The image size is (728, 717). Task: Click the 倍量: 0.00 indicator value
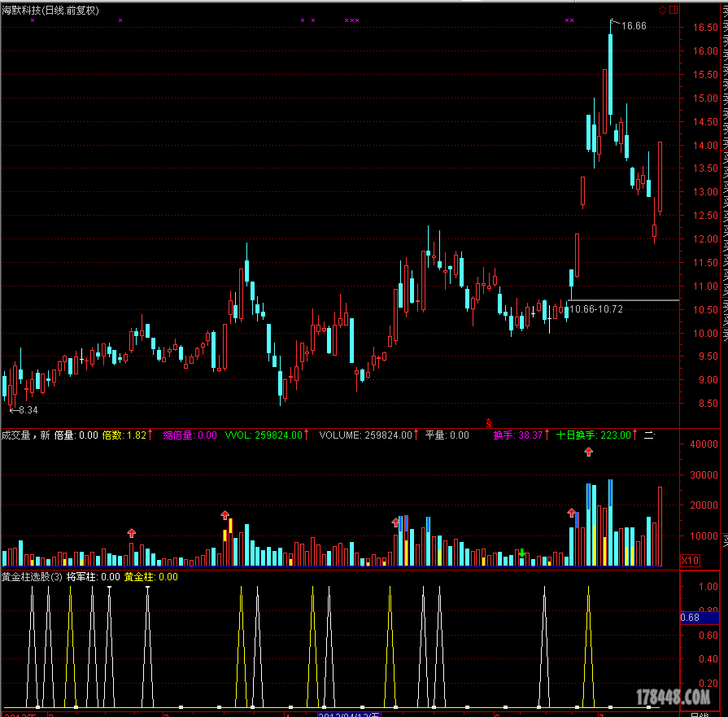76,435
